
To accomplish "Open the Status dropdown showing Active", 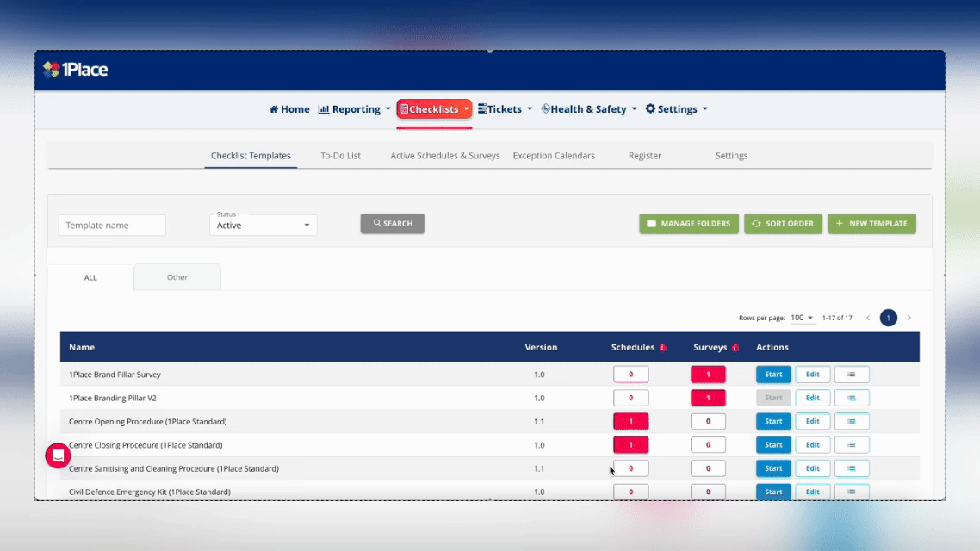I will 263,225.
